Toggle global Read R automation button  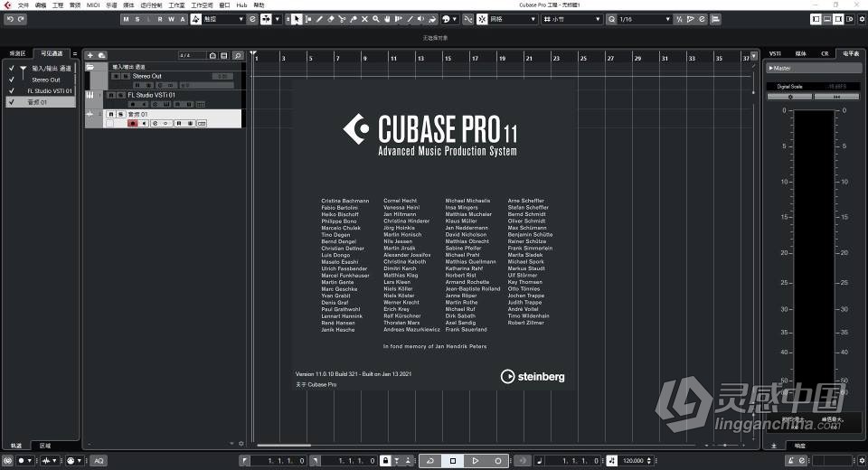pos(160,19)
